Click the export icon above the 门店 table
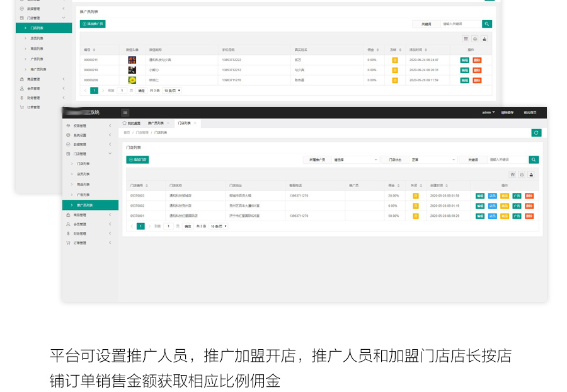 [x=530, y=175]
